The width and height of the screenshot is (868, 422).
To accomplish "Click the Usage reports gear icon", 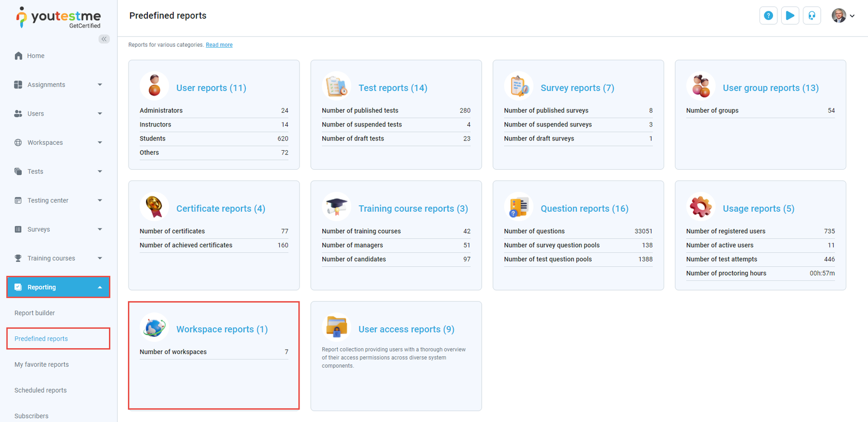I will pyautogui.click(x=700, y=207).
